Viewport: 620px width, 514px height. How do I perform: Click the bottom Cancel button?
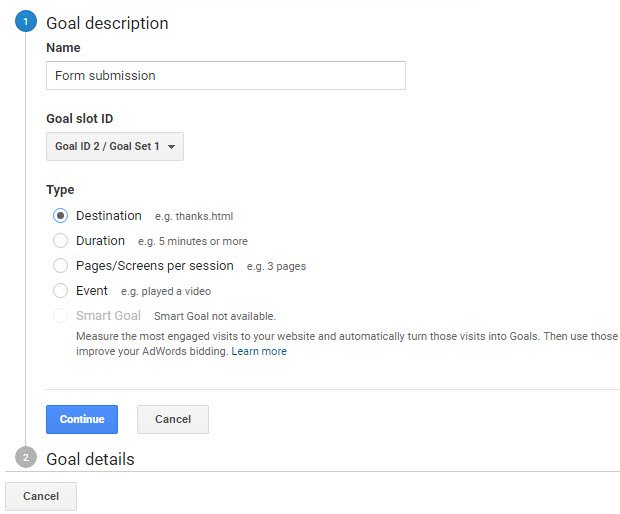coord(41,496)
